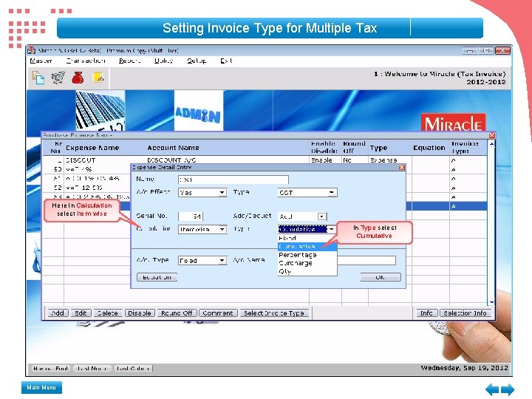Click OK in Expense Detail Entry

[381, 277]
